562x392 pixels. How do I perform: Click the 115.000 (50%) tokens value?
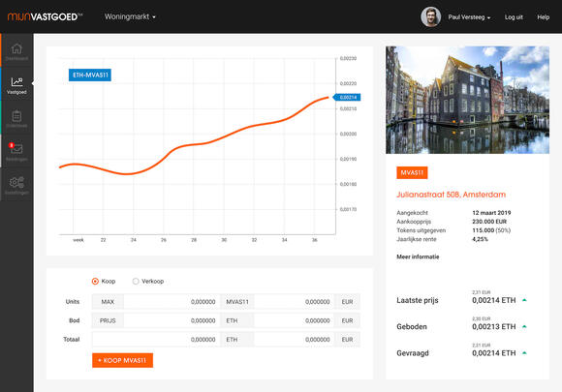tap(491, 230)
